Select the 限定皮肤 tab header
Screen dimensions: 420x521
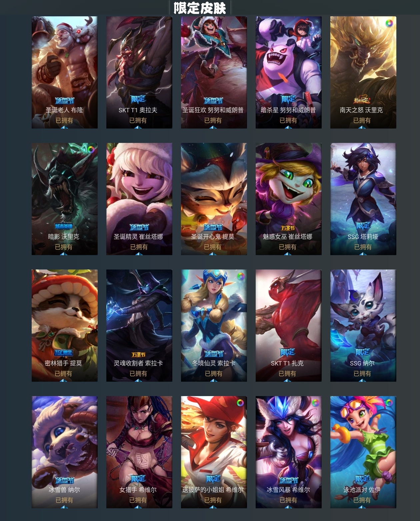(x=200, y=8)
